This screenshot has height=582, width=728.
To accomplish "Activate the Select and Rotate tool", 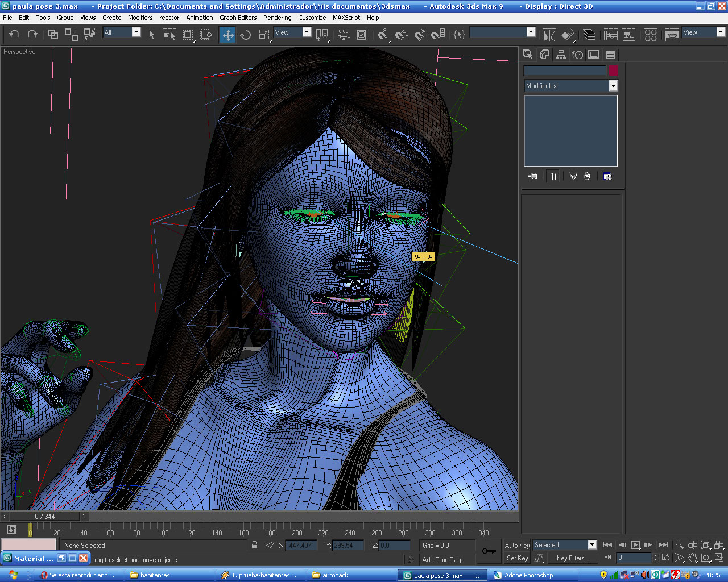I will (x=246, y=35).
